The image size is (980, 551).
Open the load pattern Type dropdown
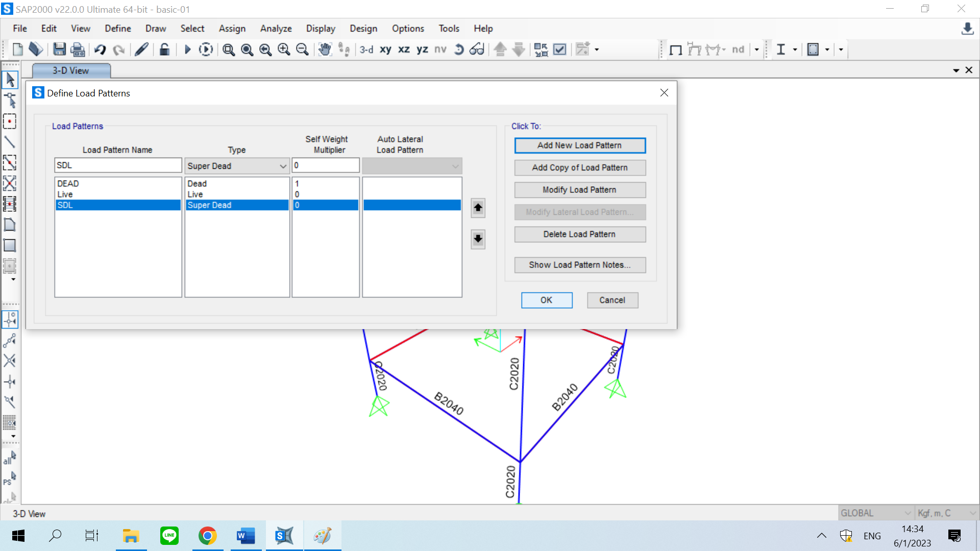click(237, 166)
